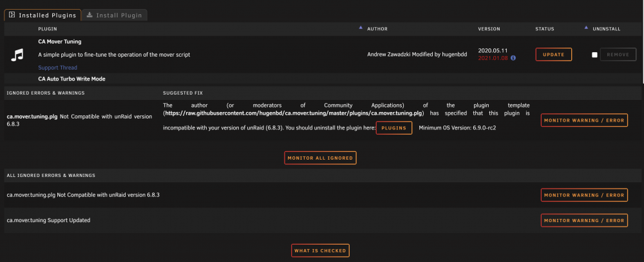Image resolution: width=644 pixels, height=262 pixels.
Task: Sort by the PLUGIN column header
Action: (48, 29)
